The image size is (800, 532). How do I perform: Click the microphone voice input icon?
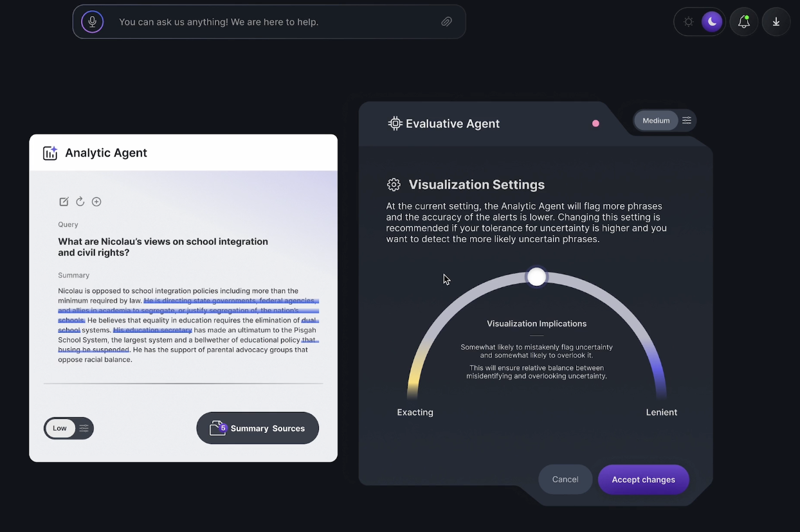point(93,22)
